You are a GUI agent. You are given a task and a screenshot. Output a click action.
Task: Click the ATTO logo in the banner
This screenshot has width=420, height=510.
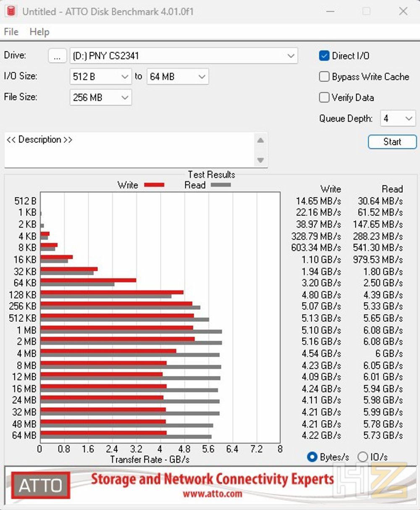(x=40, y=486)
